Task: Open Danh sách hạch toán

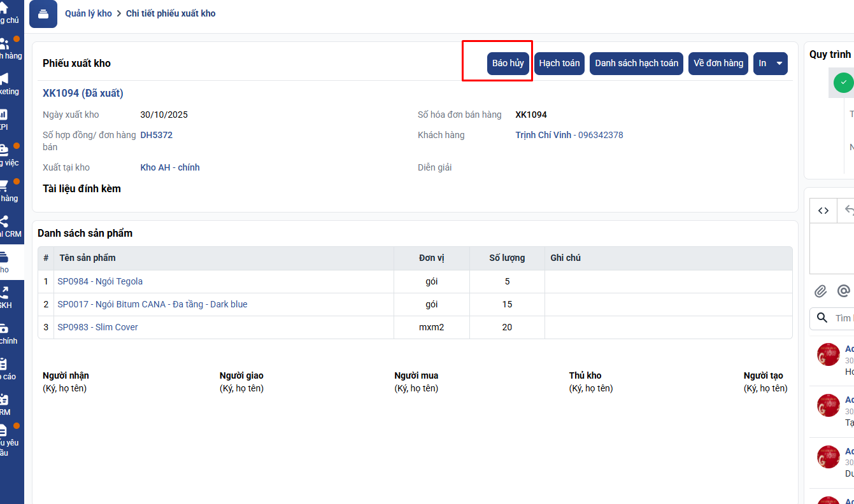Action: (636, 64)
